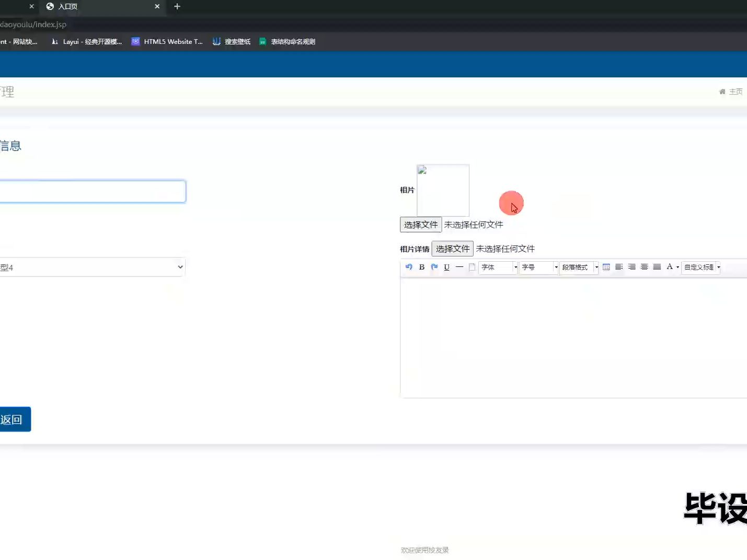Viewport: 747px width, 560px height.
Task: Open the Layui bookmark
Action: 86,42
